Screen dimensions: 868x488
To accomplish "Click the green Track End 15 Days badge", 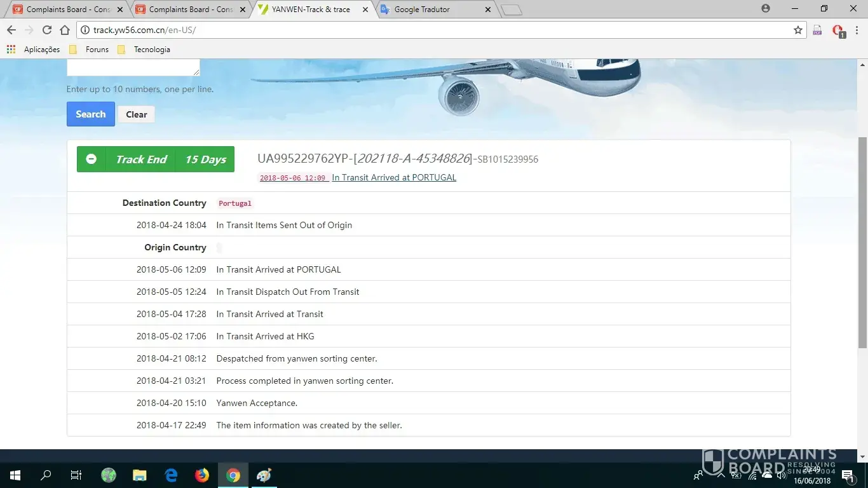I will (x=156, y=159).
